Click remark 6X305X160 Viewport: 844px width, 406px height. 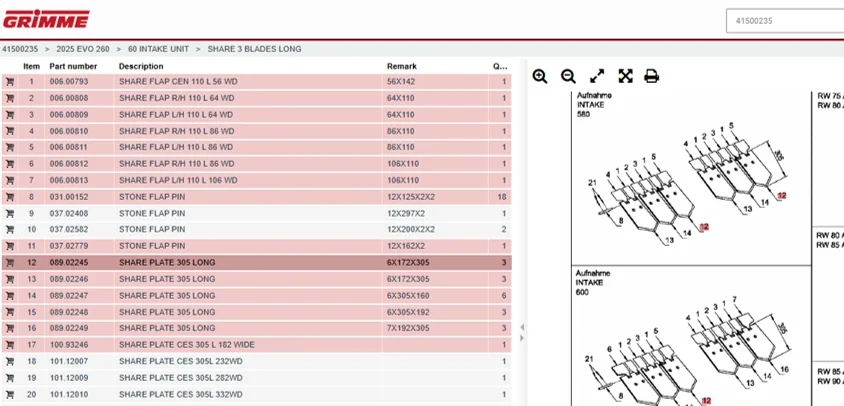point(408,296)
